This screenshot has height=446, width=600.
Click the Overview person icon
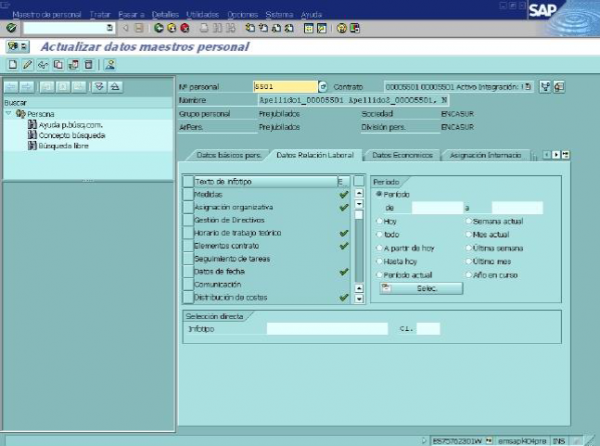coord(110,65)
